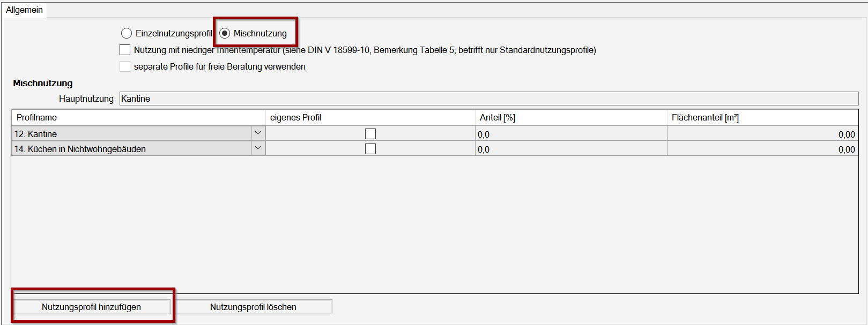Tick separate Profile für freie Beratung checkbox

pyautogui.click(x=125, y=66)
